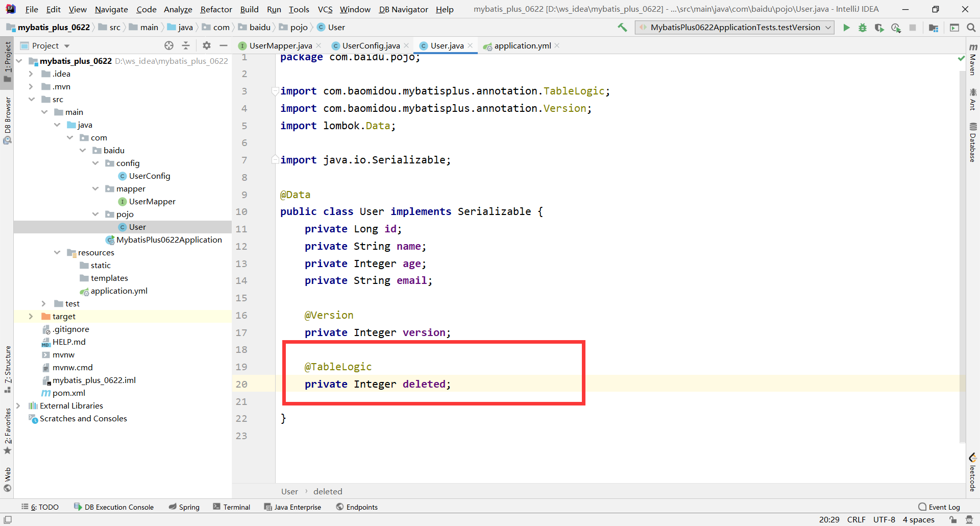Open Project panel settings gear
Image resolution: width=980 pixels, height=526 pixels.
pyautogui.click(x=206, y=45)
